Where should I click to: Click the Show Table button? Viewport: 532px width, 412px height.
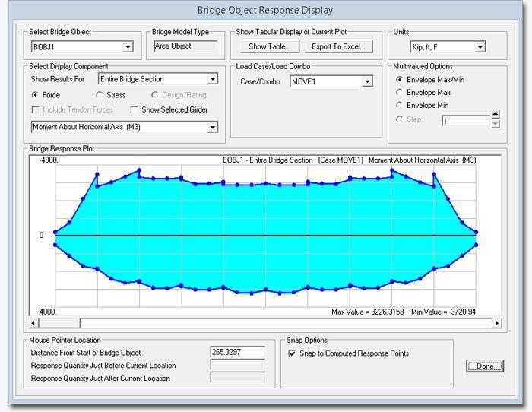click(x=270, y=46)
